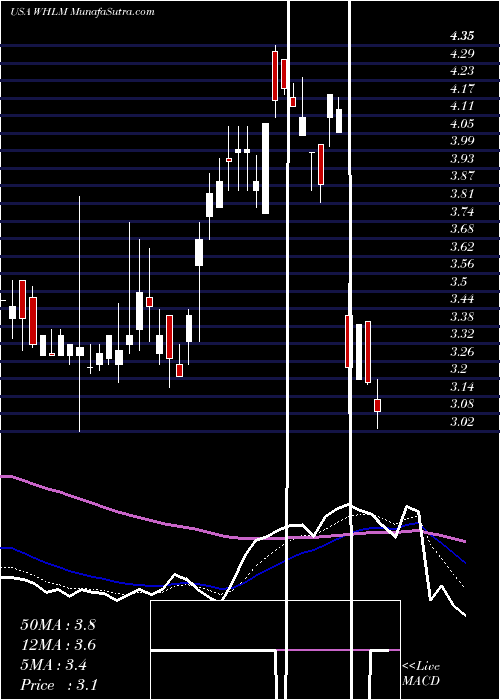Select the 3.44 price axis label

click(x=462, y=299)
